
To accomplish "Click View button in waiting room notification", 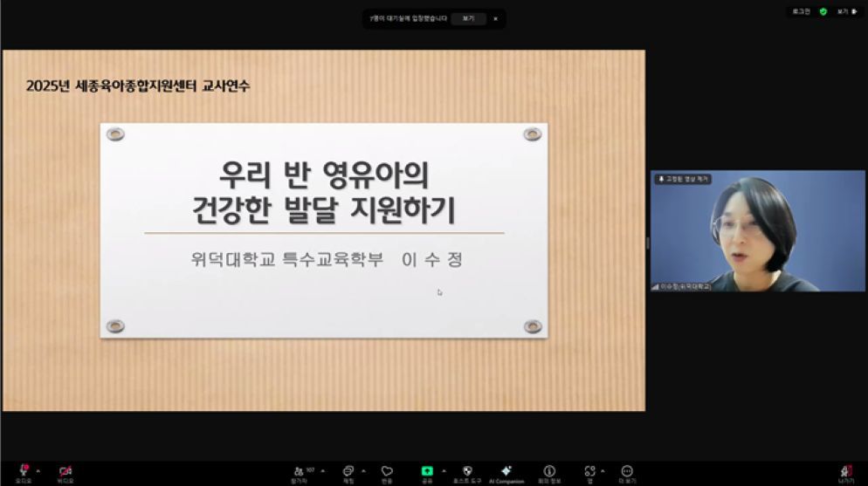I will point(468,18).
